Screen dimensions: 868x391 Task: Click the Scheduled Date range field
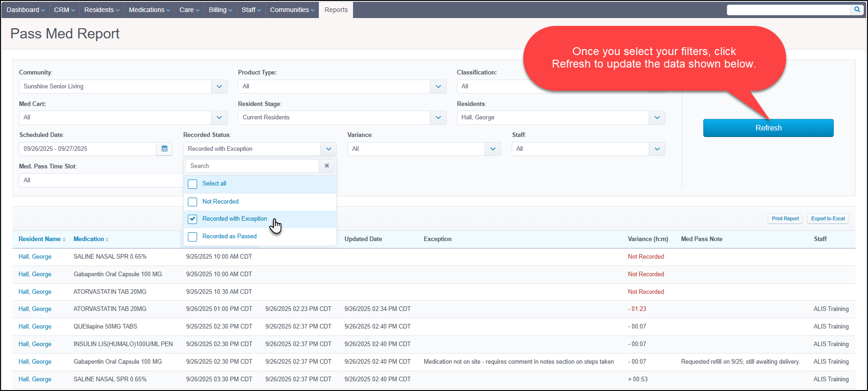88,149
